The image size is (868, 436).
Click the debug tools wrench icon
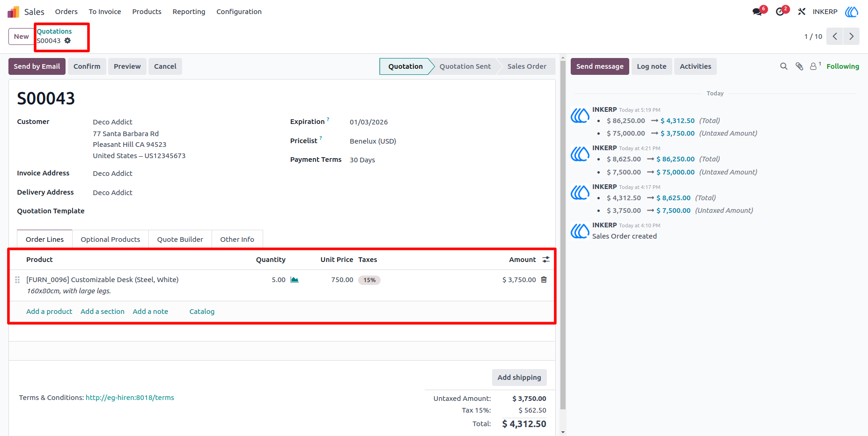click(802, 12)
